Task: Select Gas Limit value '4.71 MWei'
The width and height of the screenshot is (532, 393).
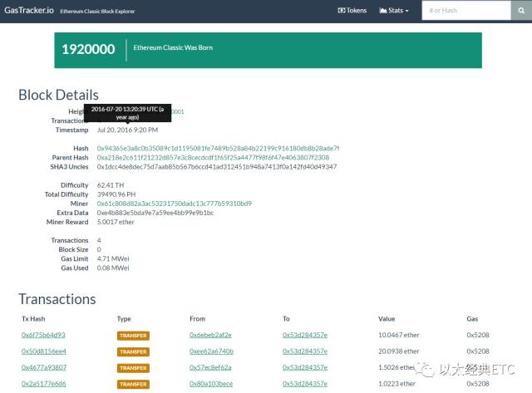Action: coord(113,258)
